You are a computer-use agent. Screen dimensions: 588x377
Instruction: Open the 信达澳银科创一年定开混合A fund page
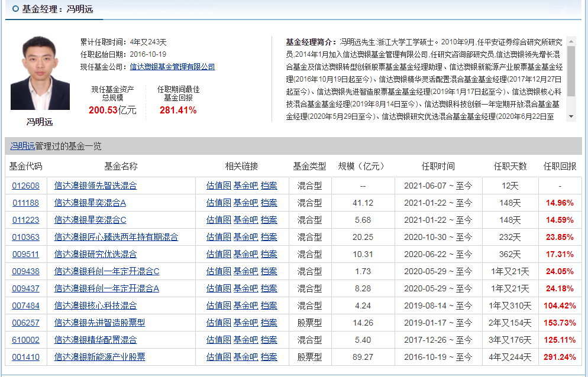(106, 288)
